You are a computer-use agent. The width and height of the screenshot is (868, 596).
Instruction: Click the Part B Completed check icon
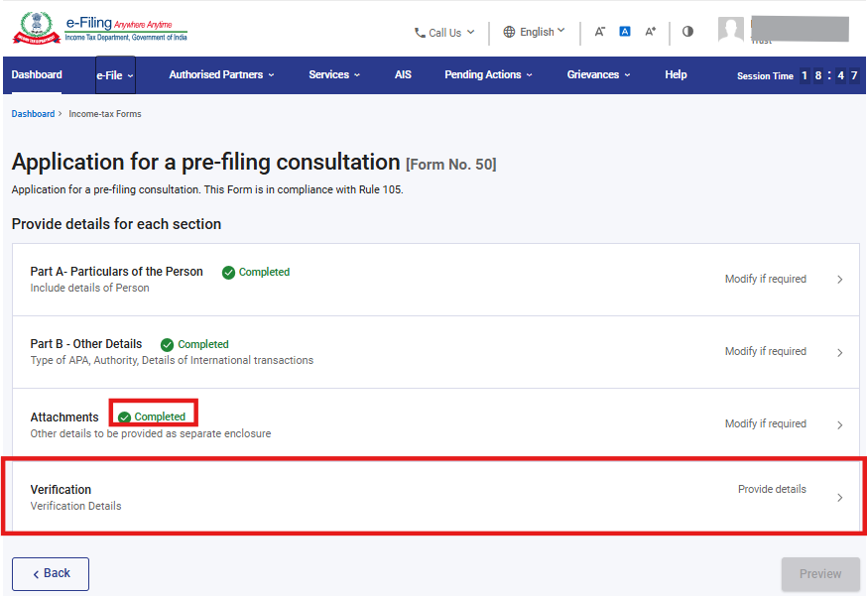tap(168, 345)
